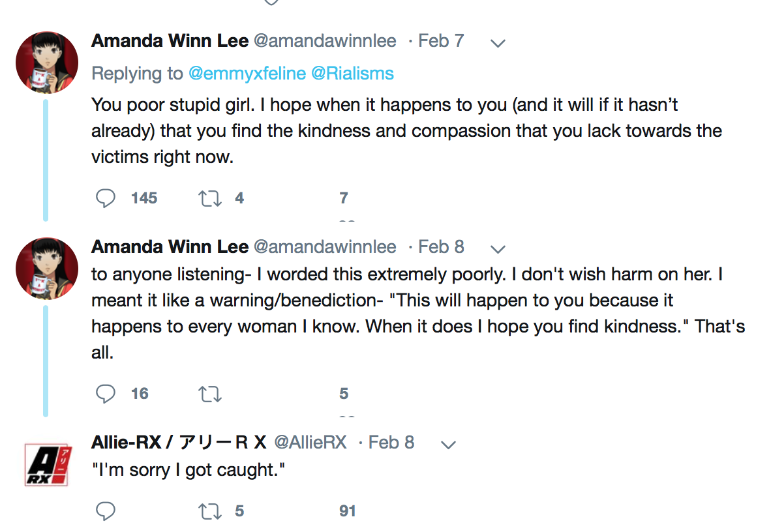Click the reply icon showing 16 replies
Image resolution: width=771 pixels, height=532 pixels.
(x=106, y=394)
